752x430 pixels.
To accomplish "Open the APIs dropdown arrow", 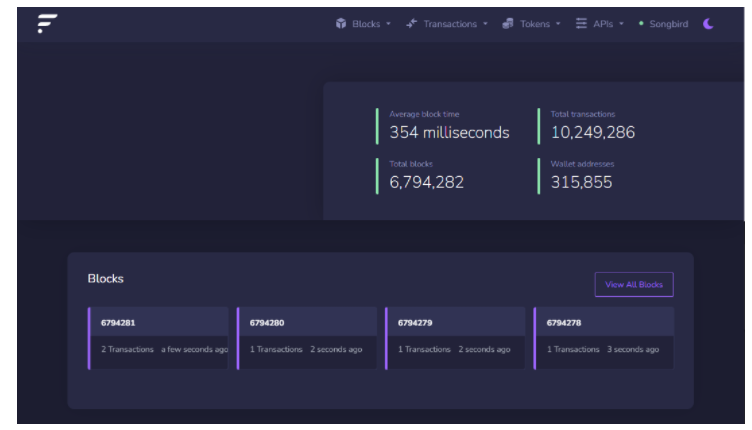I will pos(621,24).
